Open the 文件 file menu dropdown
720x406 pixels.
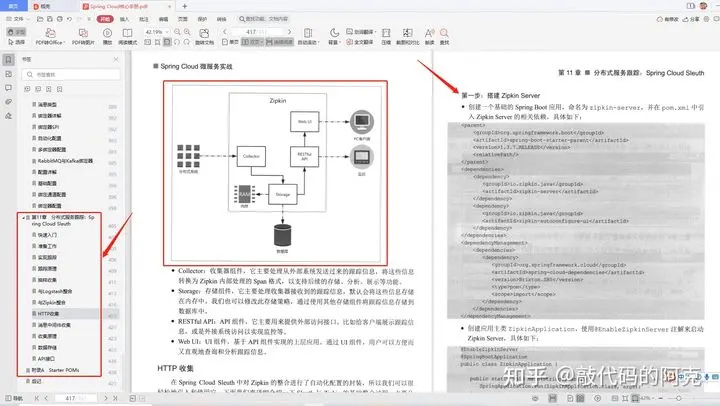tap(18, 19)
